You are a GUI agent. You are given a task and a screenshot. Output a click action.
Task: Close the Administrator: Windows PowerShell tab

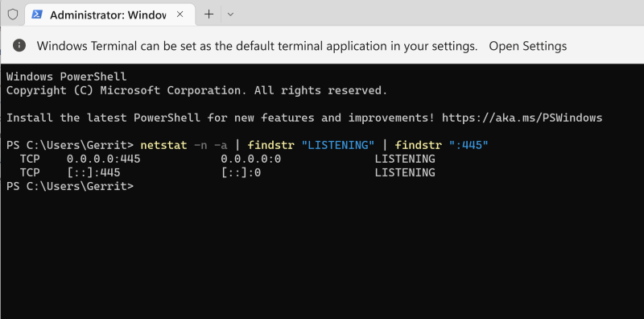[180, 14]
